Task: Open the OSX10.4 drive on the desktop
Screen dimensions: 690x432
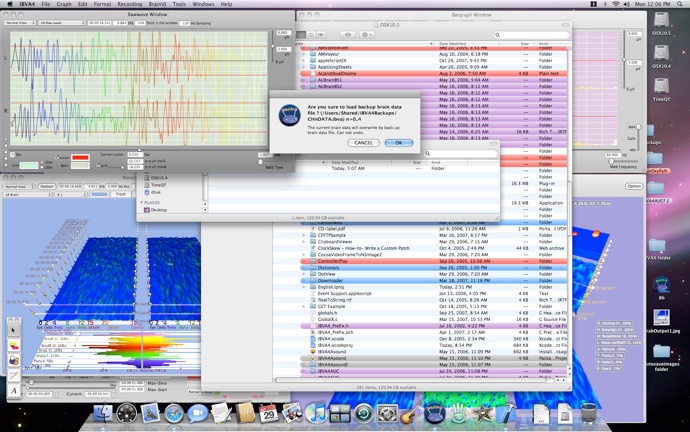Action: [661, 53]
